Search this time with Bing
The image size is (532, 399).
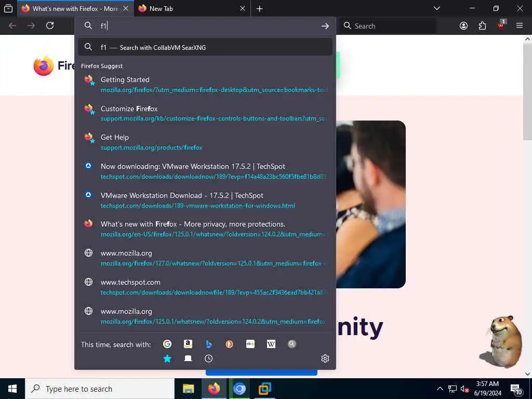(209, 344)
